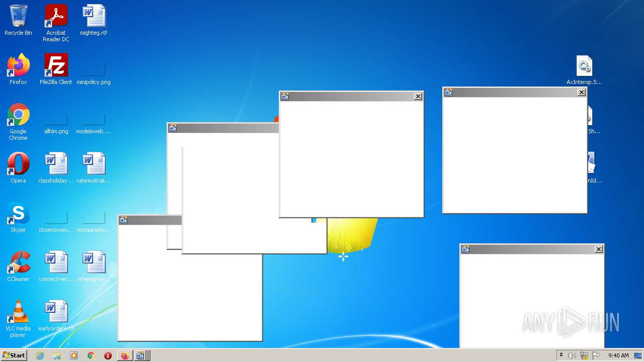Switch to Word taskbar button

(x=141, y=355)
